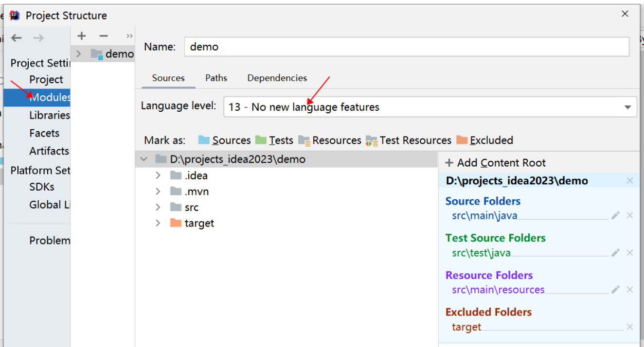
Task: Click the minus icon to remove module
Action: (103, 36)
